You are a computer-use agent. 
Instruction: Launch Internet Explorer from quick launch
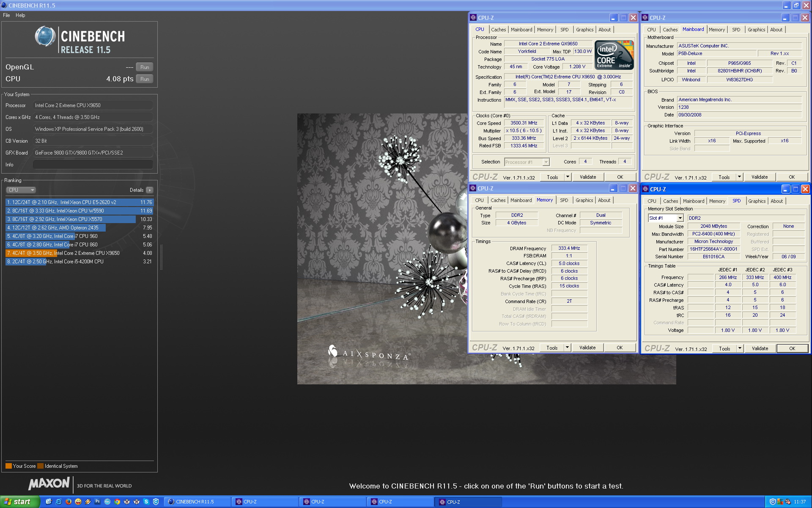(58, 502)
